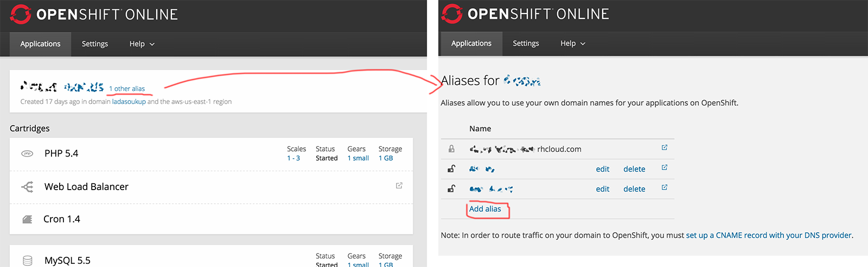Image resolution: width=868 pixels, height=267 pixels.
Task: Open the external link icon on the alias above Add alias
Action: (665, 187)
